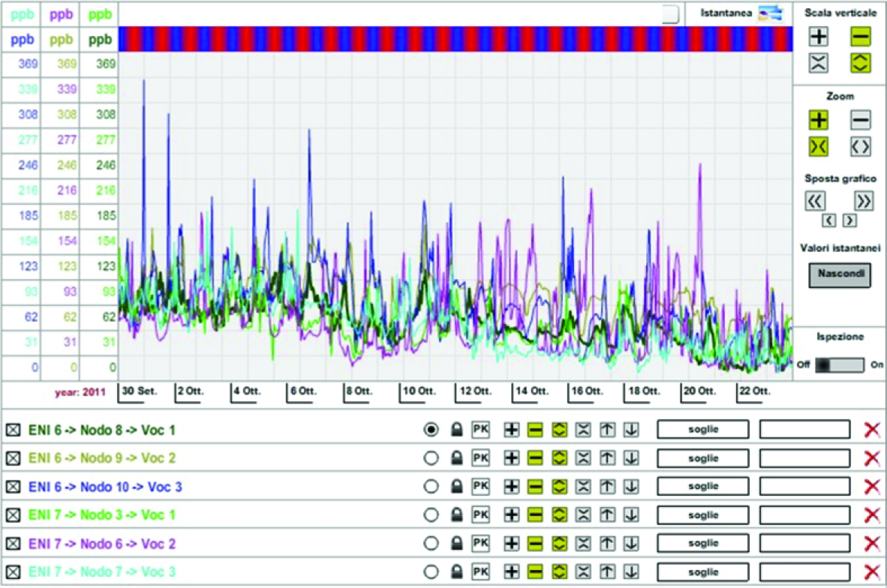The height and width of the screenshot is (588, 887).
Task: Increase vertical scale with plus icon
Action: (x=819, y=37)
